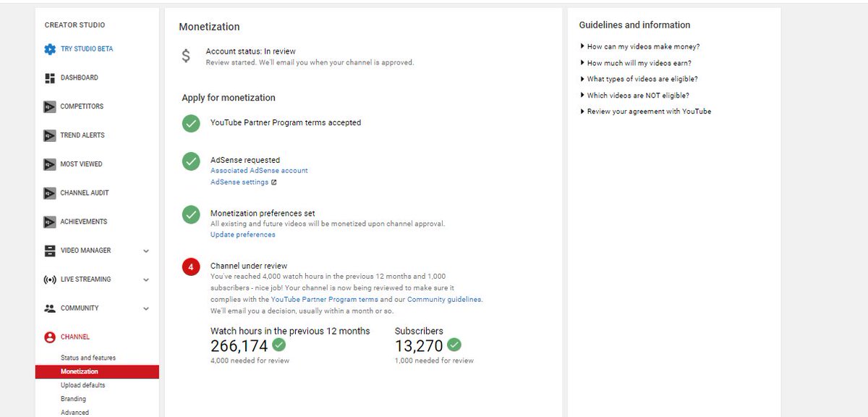Open Community guidelines link
Viewport: 868px width, 417px height.
(444, 299)
